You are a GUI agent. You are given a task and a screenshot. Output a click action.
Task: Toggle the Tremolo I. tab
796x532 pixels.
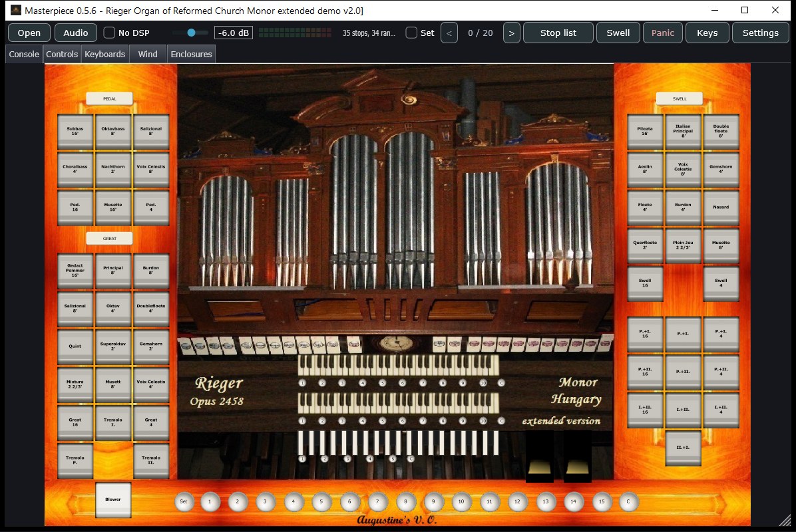click(113, 422)
